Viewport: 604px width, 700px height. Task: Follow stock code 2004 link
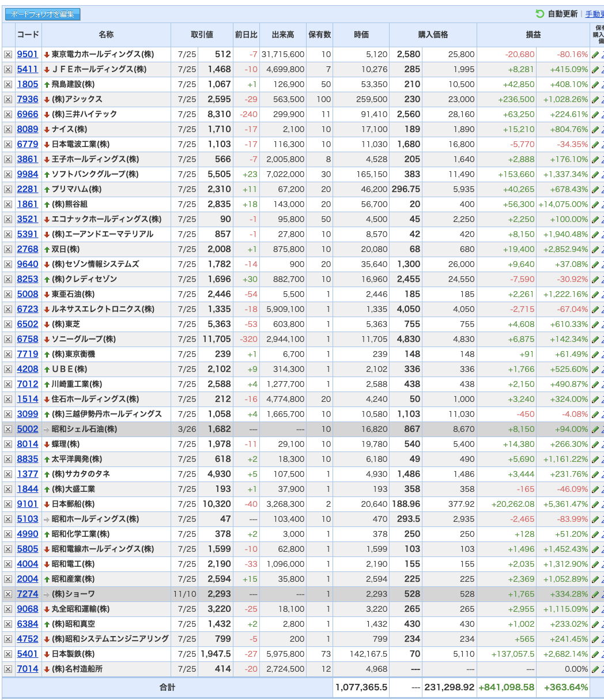point(28,579)
